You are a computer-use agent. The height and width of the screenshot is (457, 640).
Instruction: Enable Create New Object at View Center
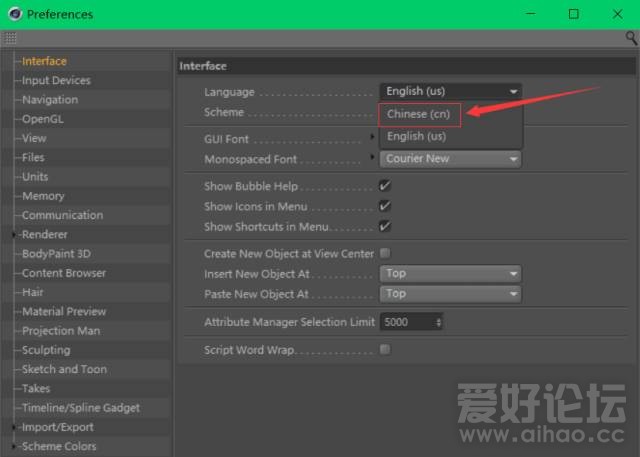(x=385, y=254)
